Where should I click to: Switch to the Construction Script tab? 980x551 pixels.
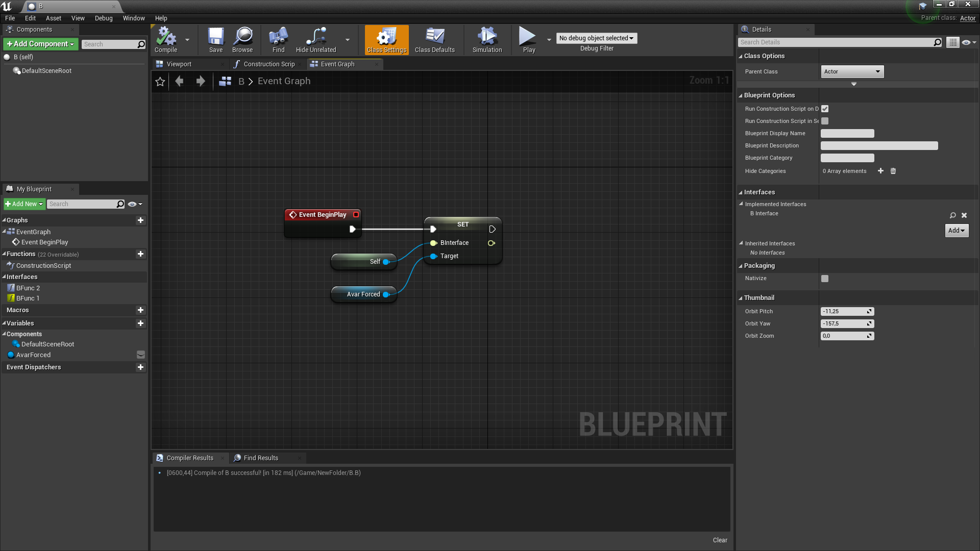(x=268, y=64)
